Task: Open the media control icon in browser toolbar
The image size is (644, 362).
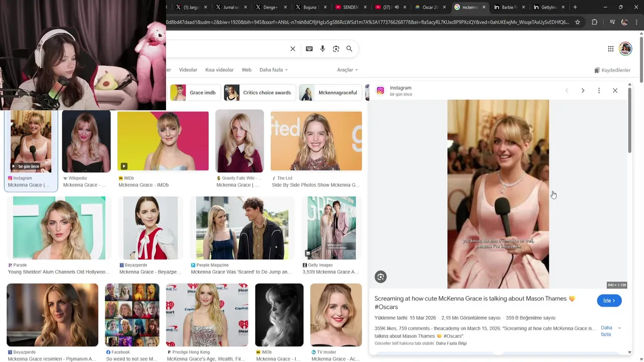Action: point(612,22)
